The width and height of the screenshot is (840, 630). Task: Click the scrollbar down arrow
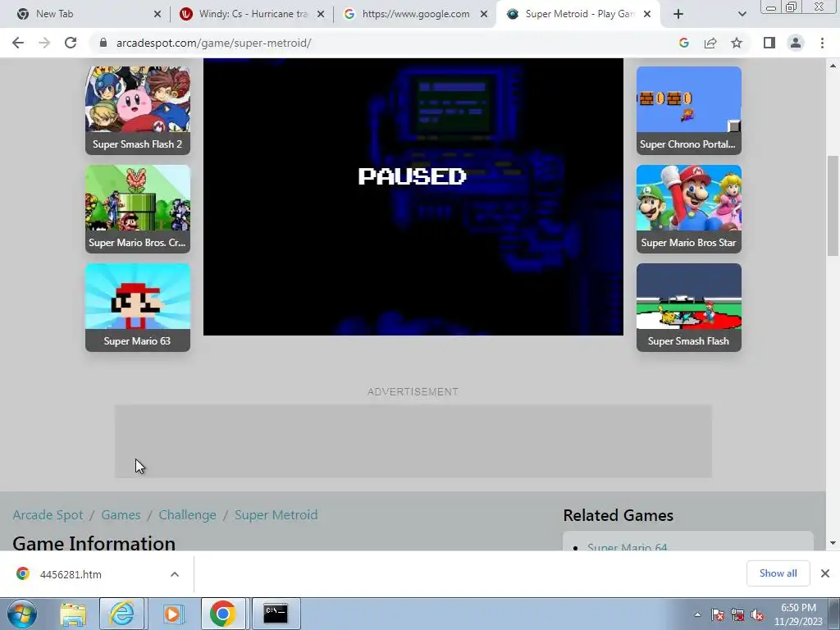(x=833, y=543)
